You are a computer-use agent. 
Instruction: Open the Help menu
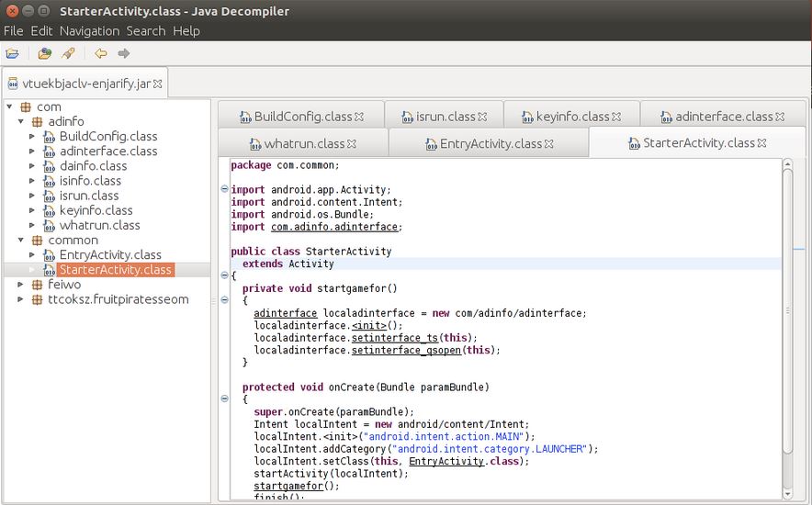pyautogui.click(x=186, y=31)
